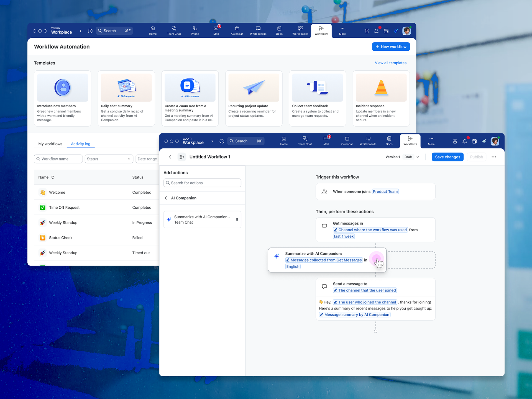Open Home in the back Workflow Automation window
This screenshot has width=532, height=399.
(x=153, y=31)
